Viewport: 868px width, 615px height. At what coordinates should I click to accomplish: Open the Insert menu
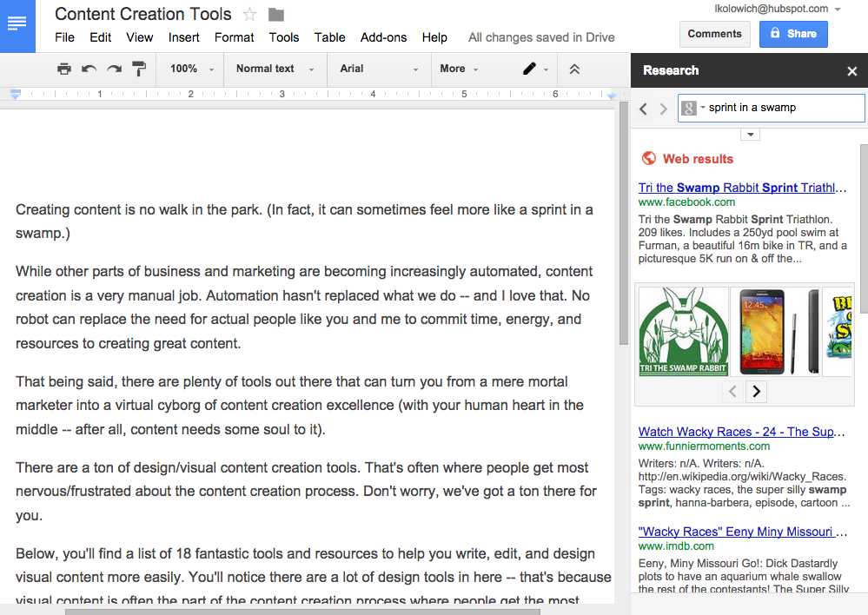(183, 37)
